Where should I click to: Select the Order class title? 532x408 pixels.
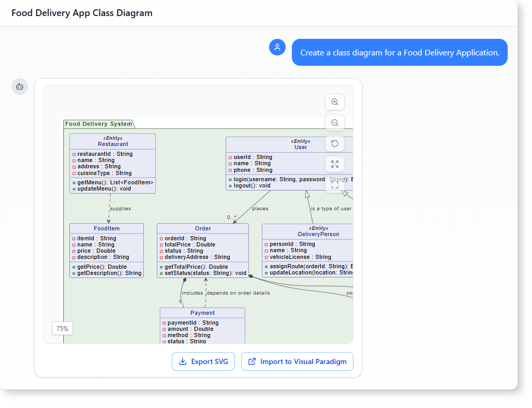(x=203, y=228)
